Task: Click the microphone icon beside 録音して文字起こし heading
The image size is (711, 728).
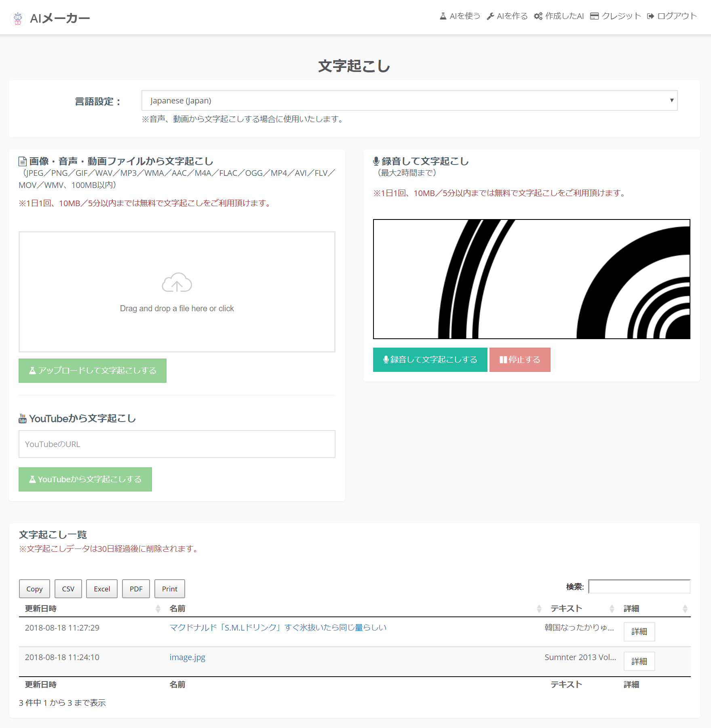Action: [x=376, y=161]
